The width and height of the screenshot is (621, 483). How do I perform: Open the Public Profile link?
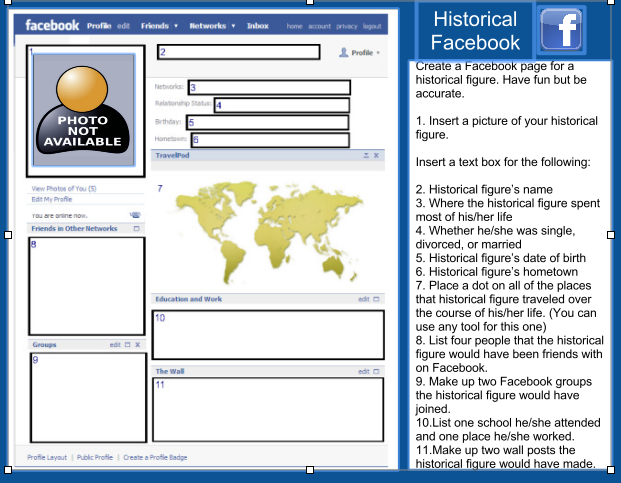[95, 457]
